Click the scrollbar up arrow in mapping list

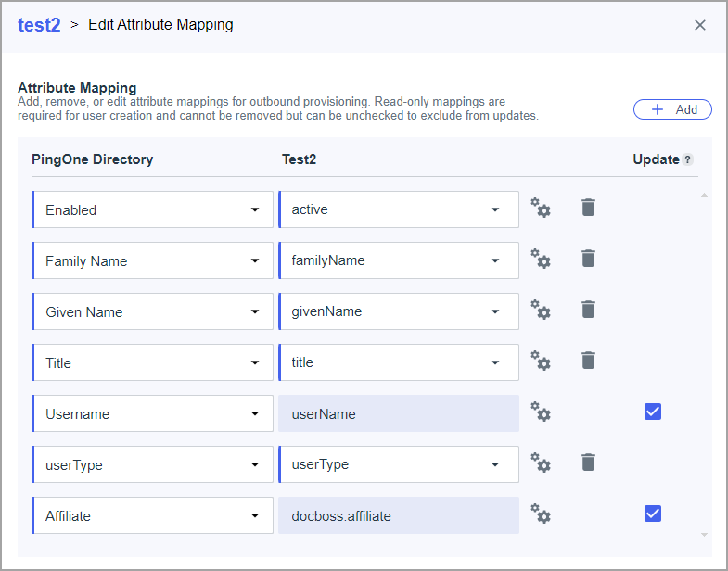(x=704, y=195)
